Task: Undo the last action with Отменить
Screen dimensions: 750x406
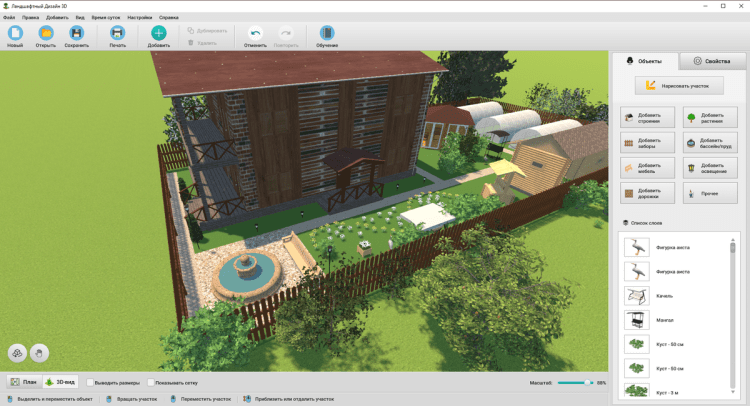Action: pos(255,34)
